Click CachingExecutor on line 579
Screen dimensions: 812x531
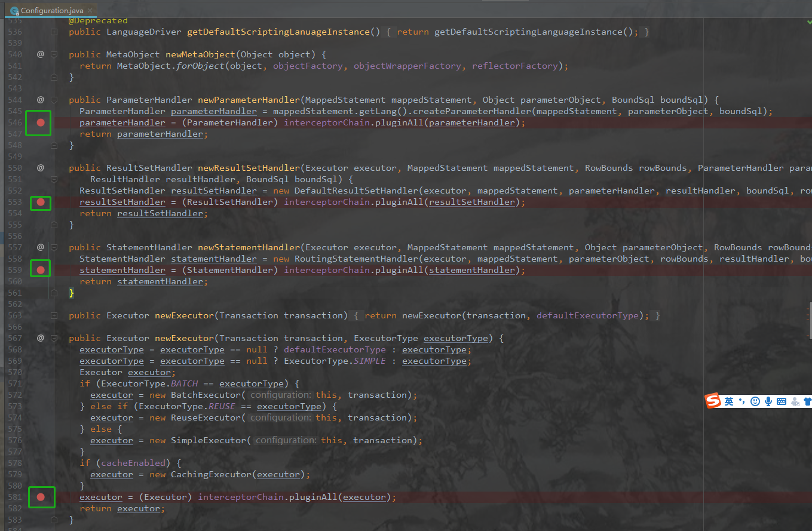211,474
